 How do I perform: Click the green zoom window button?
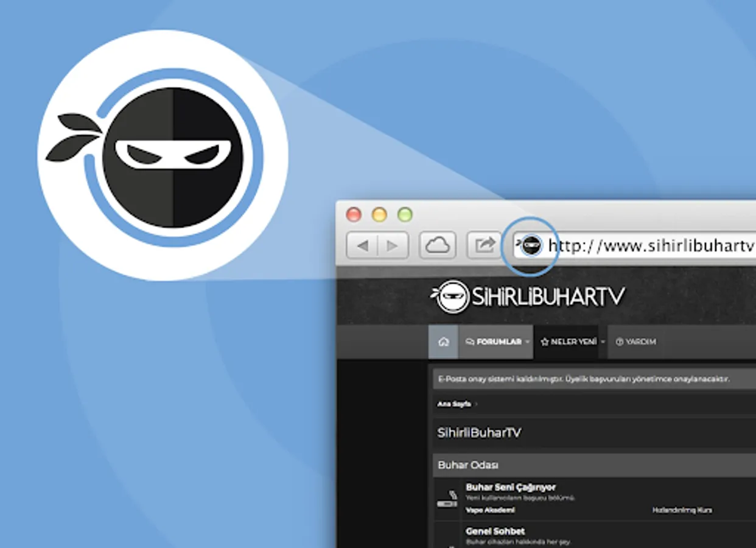(405, 214)
